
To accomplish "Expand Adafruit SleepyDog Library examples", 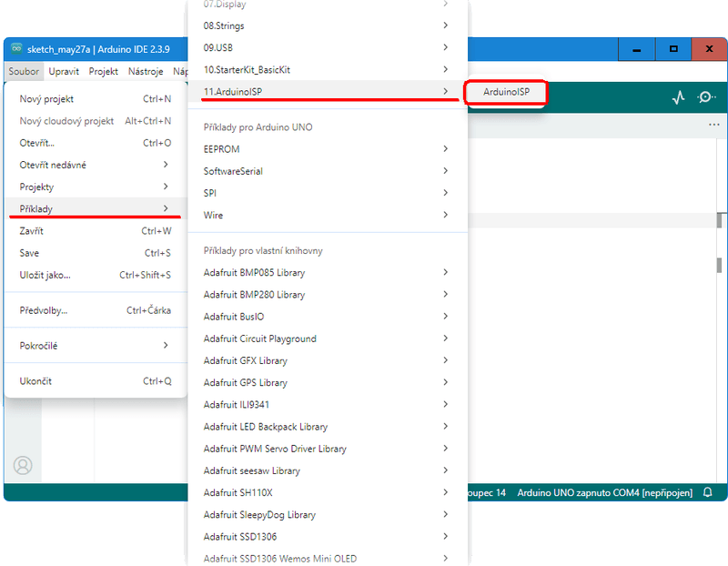I will [x=328, y=514].
